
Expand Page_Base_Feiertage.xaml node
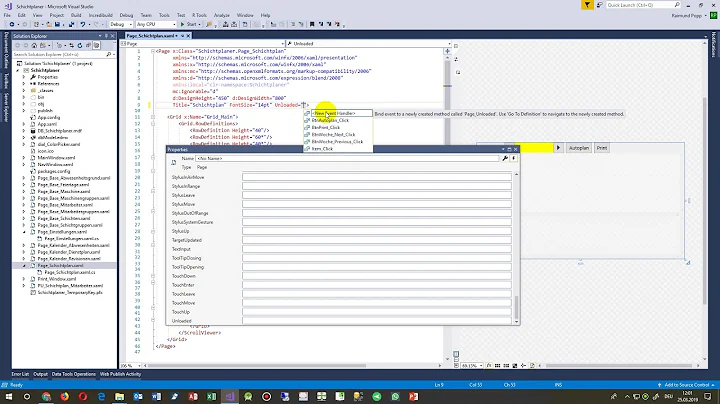[x=24, y=185]
